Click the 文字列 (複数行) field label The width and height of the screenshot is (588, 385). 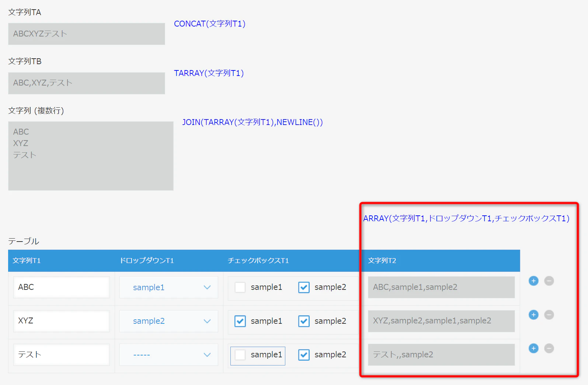(36, 111)
